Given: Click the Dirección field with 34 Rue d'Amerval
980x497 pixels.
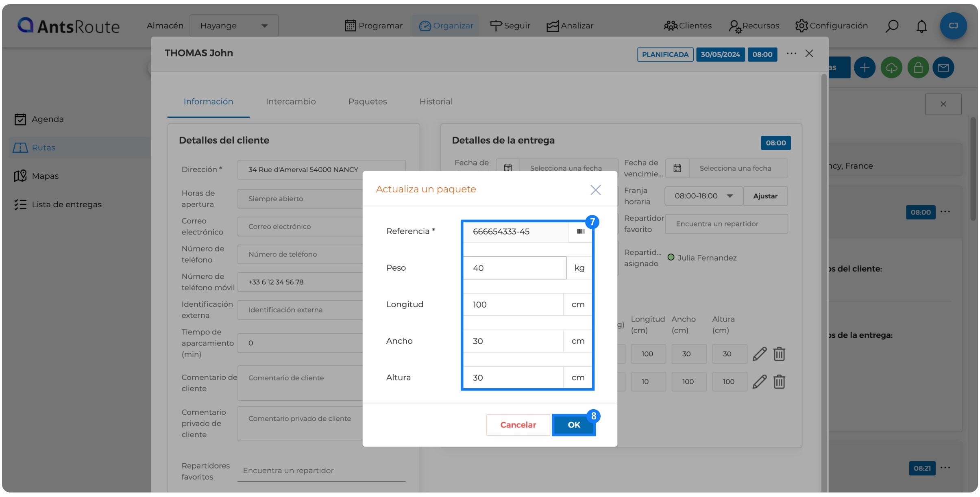Looking at the screenshot, I should click(321, 169).
